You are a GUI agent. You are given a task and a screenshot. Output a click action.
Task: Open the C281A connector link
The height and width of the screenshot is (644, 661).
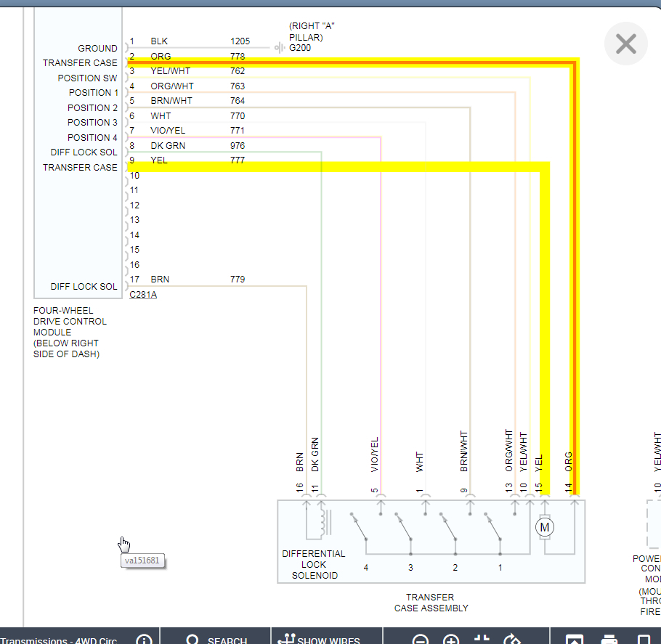pos(143,295)
